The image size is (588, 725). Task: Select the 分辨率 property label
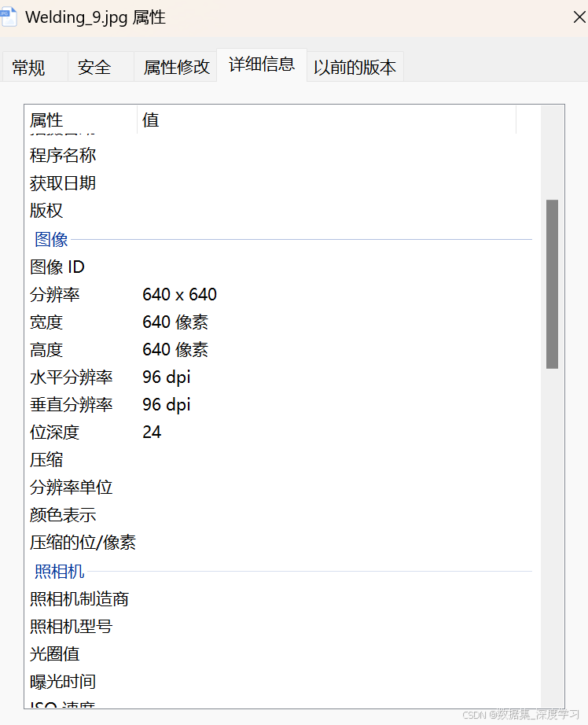point(54,295)
